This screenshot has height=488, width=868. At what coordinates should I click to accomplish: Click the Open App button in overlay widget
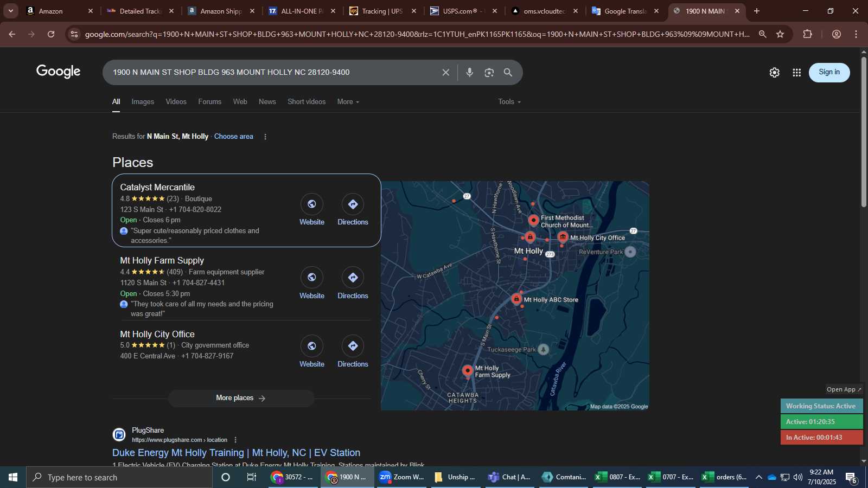point(844,389)
